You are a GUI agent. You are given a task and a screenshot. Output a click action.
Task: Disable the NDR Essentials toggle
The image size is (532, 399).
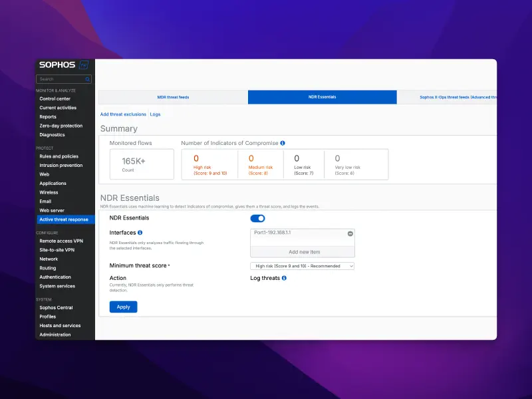(x=258, y=218)
